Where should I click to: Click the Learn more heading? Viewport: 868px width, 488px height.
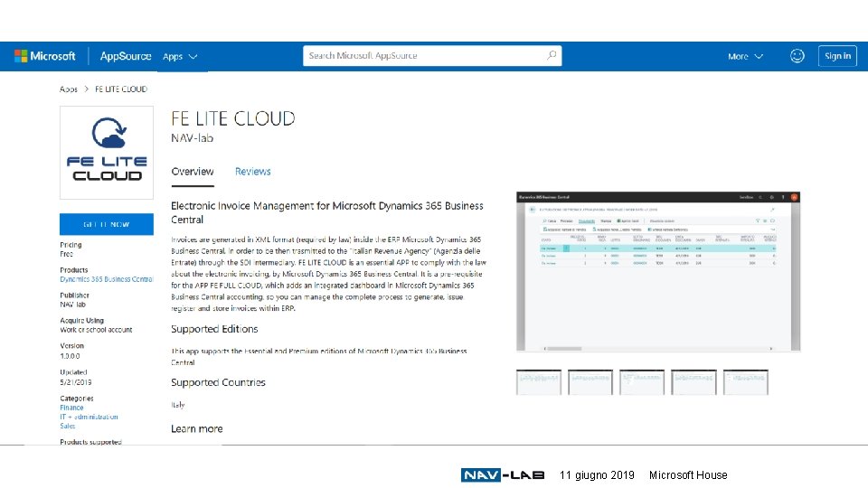pyautogui.click(x=196, y=428)
